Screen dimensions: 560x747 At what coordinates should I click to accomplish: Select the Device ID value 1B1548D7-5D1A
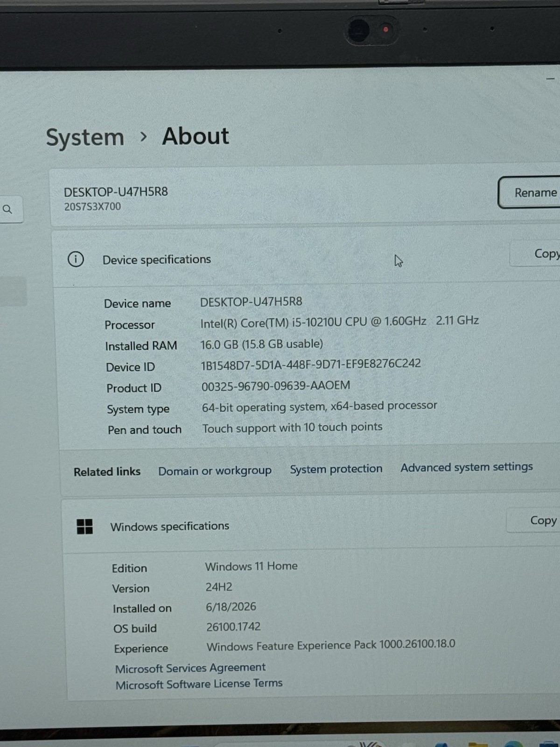[x=311, y=364]
